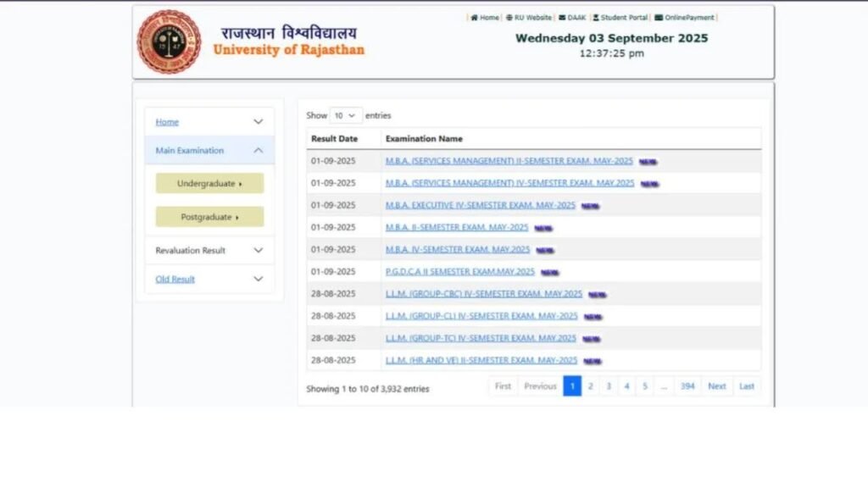Click the globe icon beside RU Website
The image size is (868, 488).
click(x=509, y=18)
